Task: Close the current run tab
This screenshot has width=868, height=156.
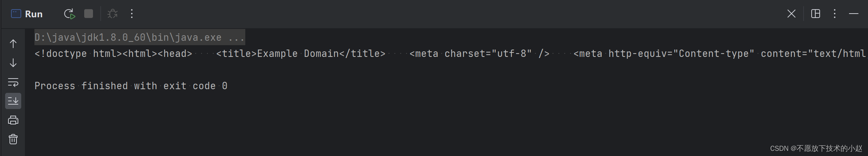Action: click(791, 14)
